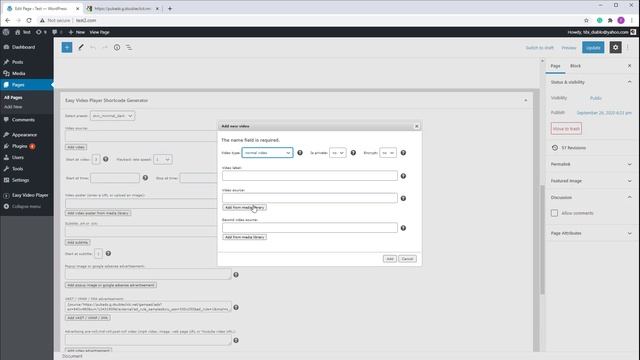Open the Playback rate speed dropdown
This screenshot has width=640, height=360.
(x=162, y=159)
